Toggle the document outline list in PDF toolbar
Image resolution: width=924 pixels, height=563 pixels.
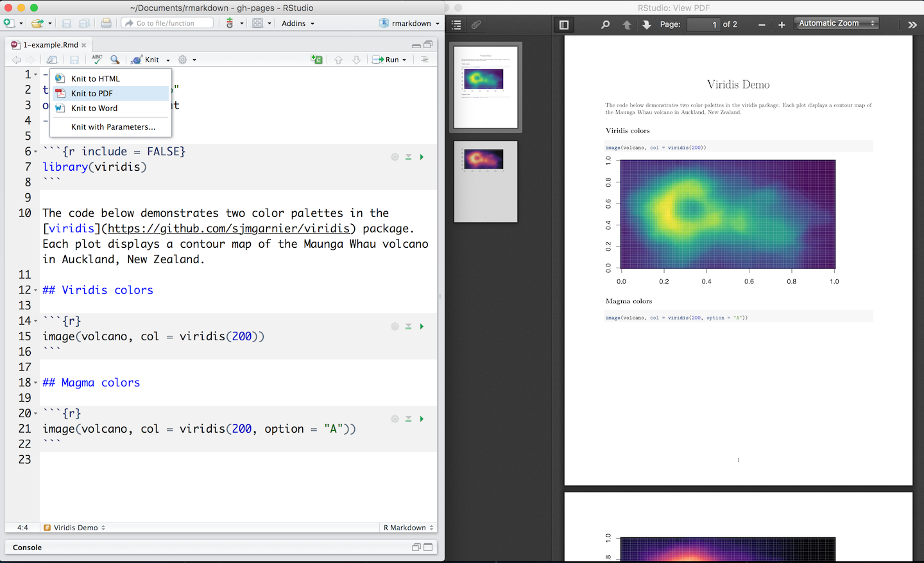point(456,24)
